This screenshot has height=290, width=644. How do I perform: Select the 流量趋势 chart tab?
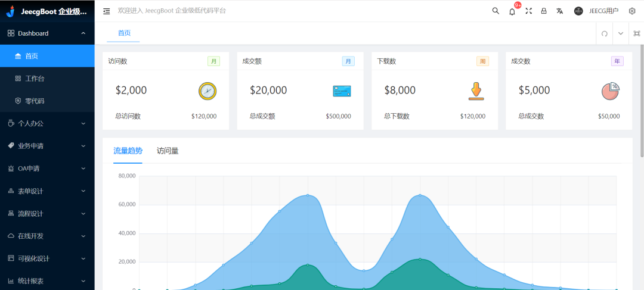tap(128, 151)
